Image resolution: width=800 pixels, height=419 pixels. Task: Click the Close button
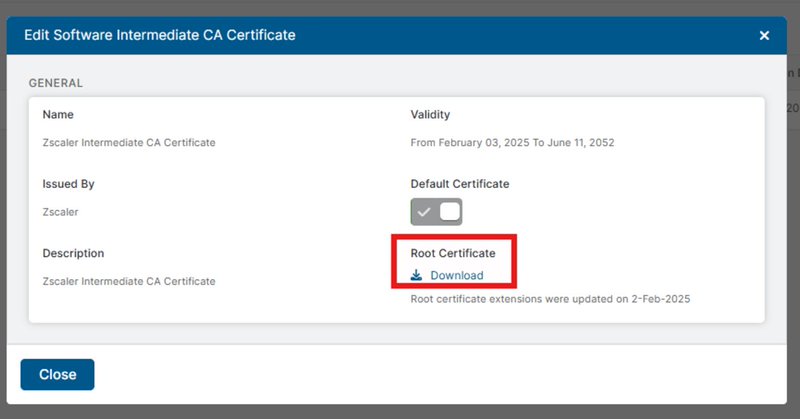57,374
